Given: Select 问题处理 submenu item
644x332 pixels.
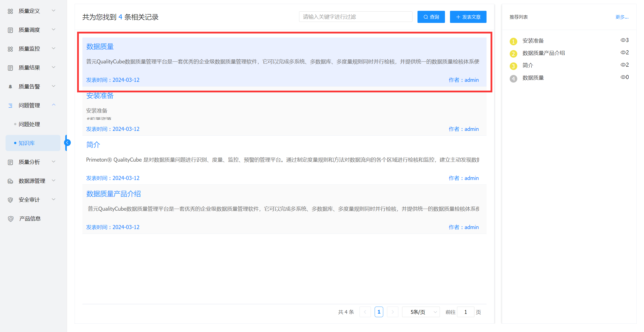Looking at the screenshot, I should click(x=29, y=124).
